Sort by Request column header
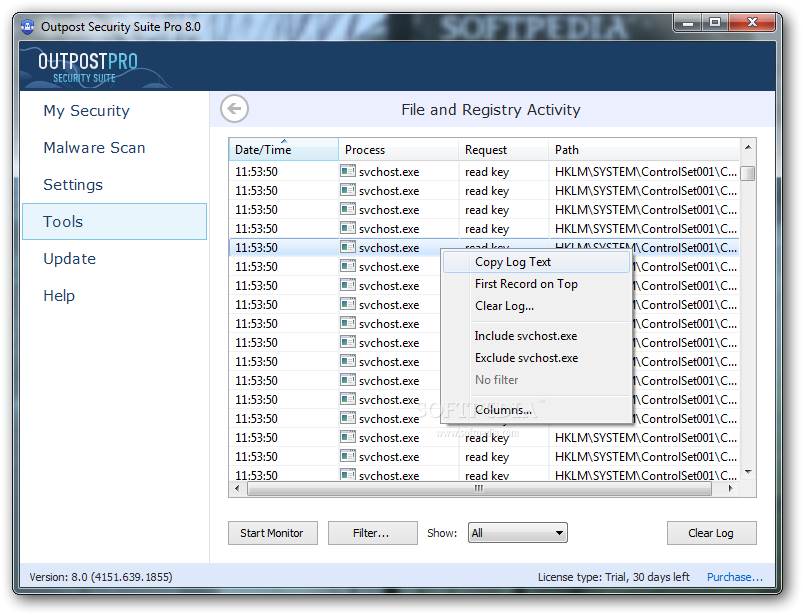Screen dimensions: 803x615 [503, 150]
